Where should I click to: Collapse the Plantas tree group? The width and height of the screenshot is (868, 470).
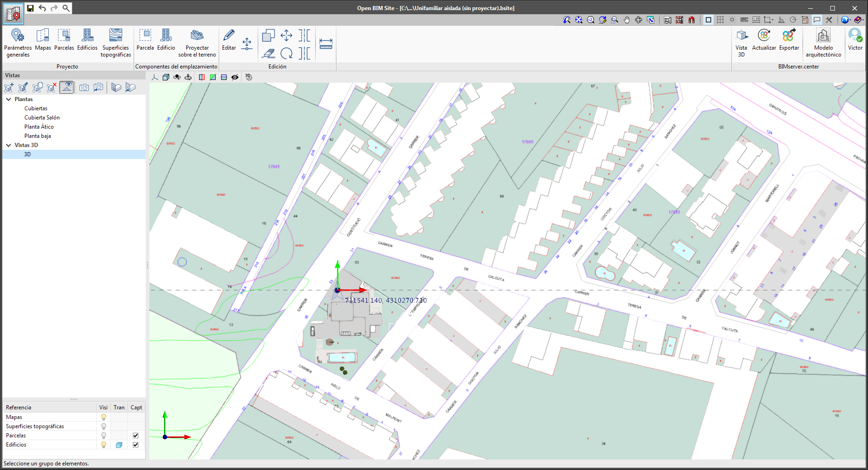pos(9,99)
